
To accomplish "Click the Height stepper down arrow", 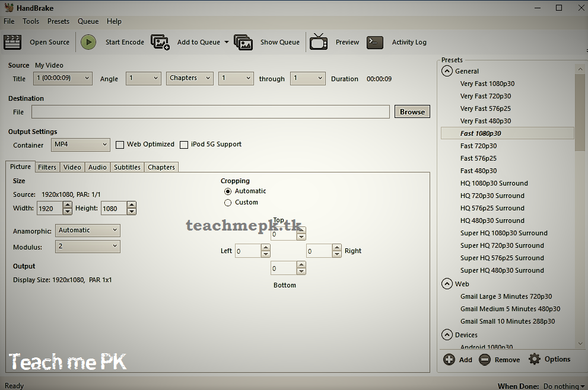I will tap(132, 212).
